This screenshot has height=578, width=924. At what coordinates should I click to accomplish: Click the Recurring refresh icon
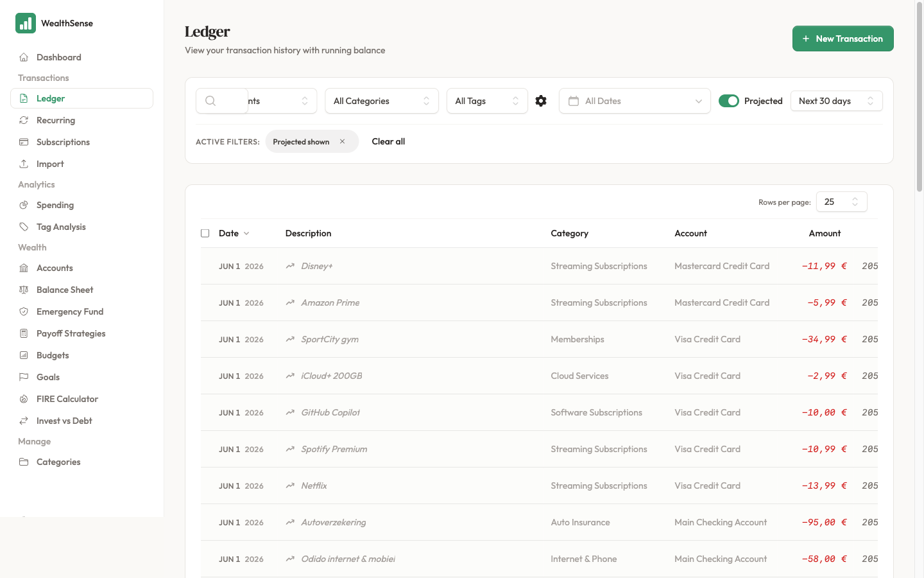point(24,120)
